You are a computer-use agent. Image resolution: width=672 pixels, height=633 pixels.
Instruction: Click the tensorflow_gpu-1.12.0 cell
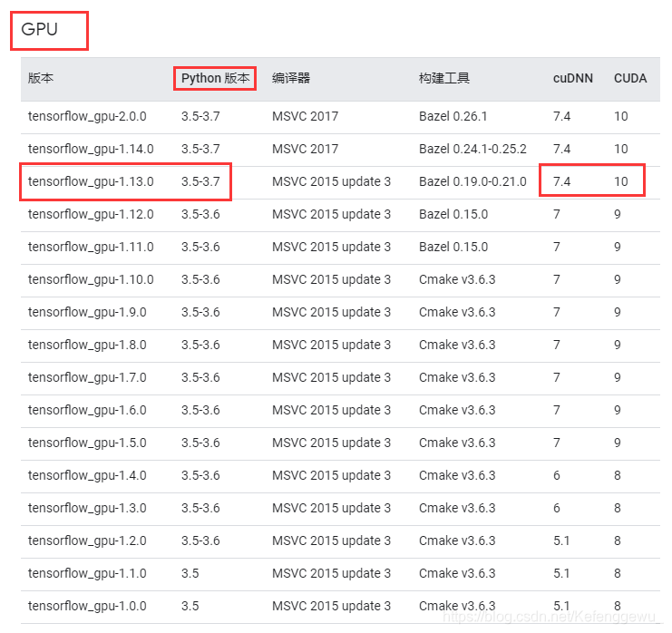[91, 214]
